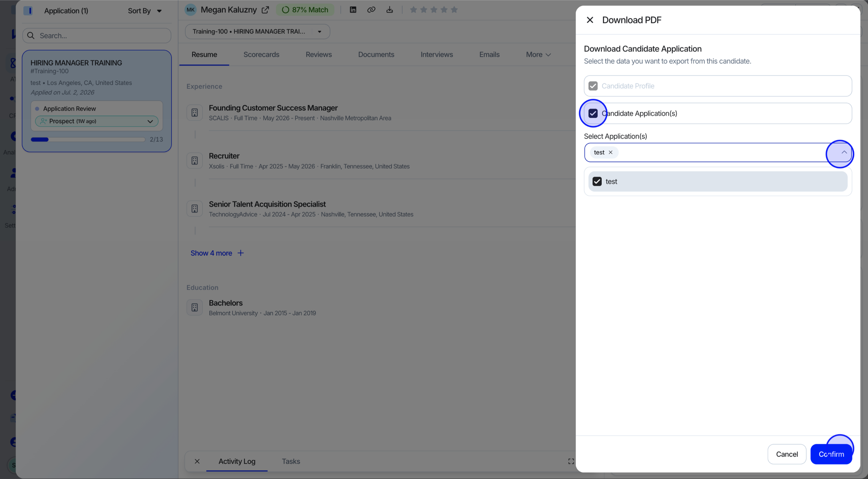Viewport: 868px width, 479px height.
Task: Click the 87% Match badge
Action: click(x=305, y=10)
